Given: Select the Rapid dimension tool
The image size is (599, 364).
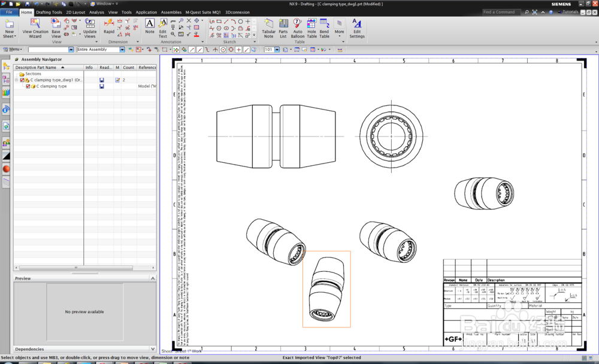Looking at the screenshot, I should point(109,26).
